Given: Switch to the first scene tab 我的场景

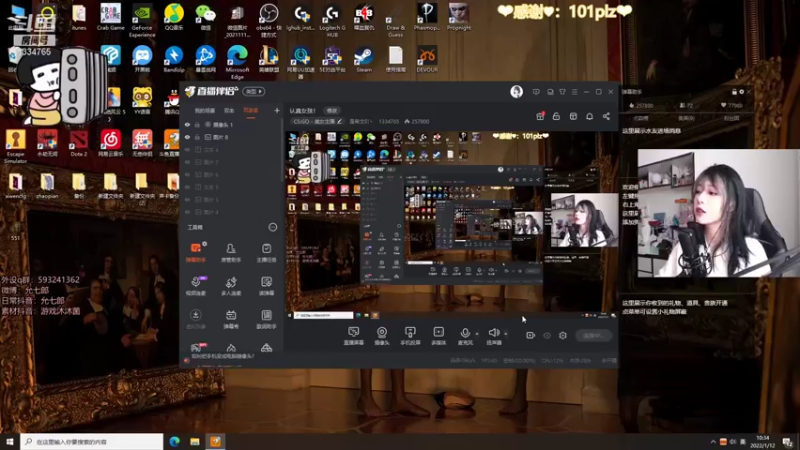Looking at the screenshot, I should click(x=205, y=111).
